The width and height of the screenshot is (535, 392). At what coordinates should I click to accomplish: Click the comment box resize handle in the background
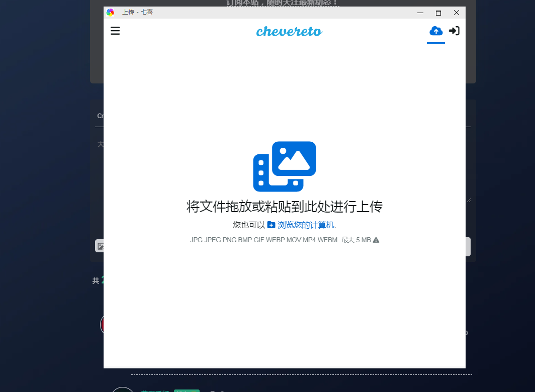469,200
